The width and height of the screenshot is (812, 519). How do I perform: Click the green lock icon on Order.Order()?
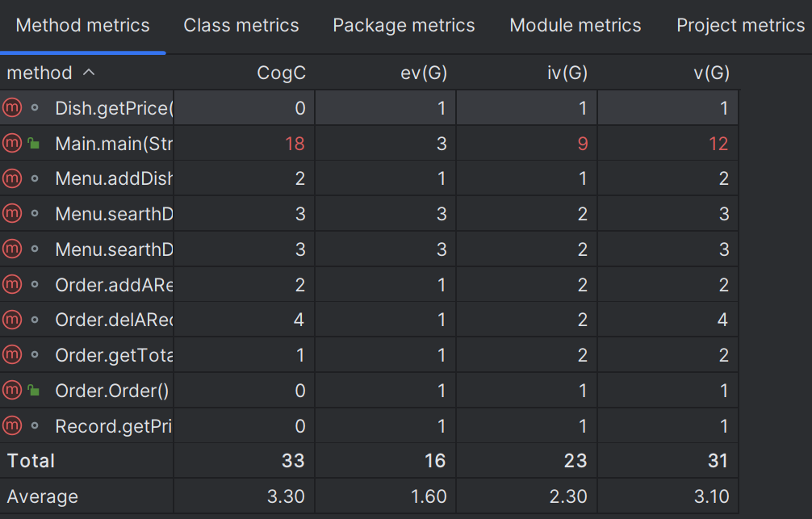click(x=34, y=391)
